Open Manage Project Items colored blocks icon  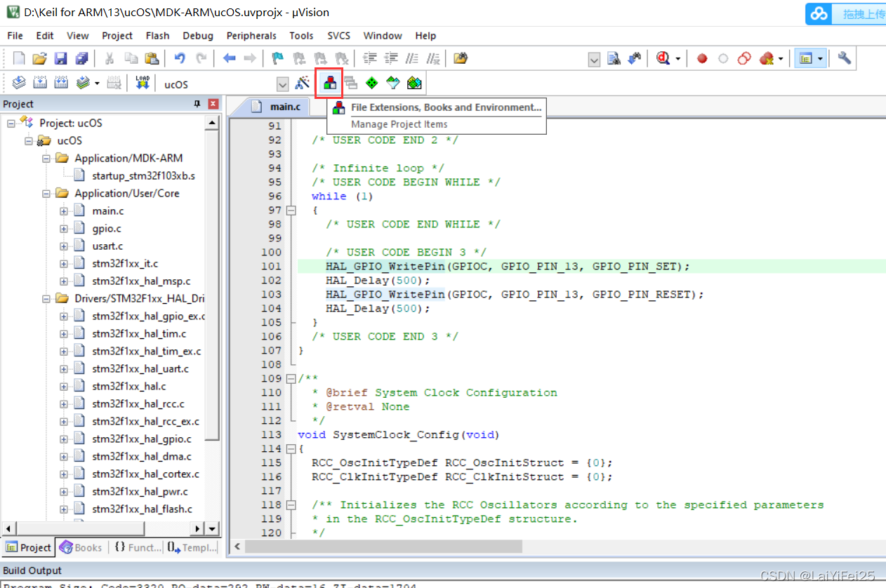[329, 83]
